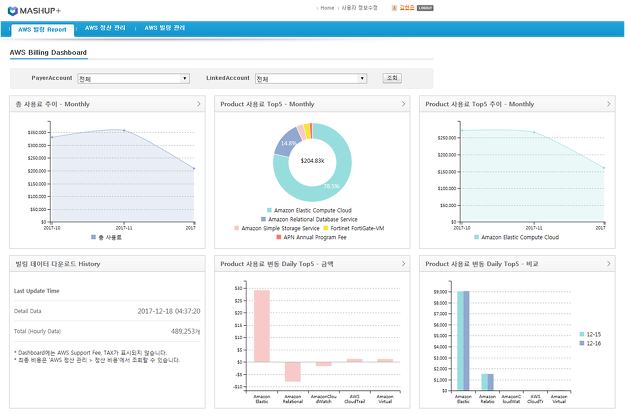Viewport: 625px width, 414px height.
Task: Click the Total (Hourly Data) label
Action: pyautogui.click(x=37, y=332)
